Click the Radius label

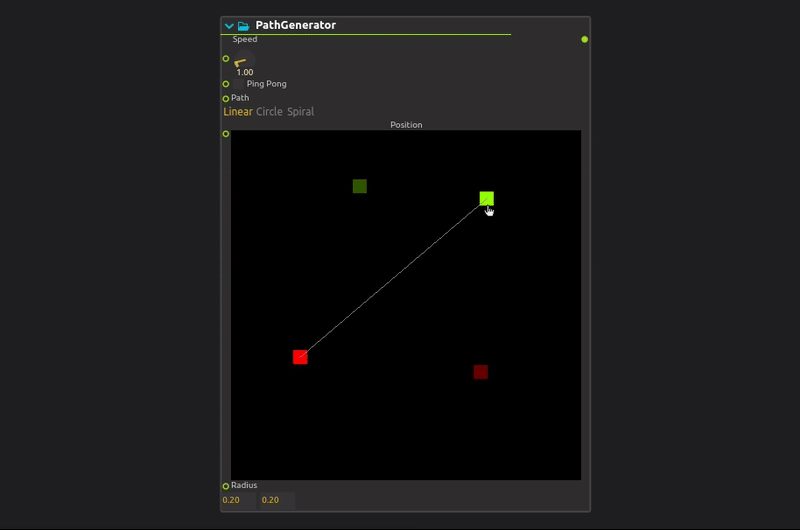(244, 485)
